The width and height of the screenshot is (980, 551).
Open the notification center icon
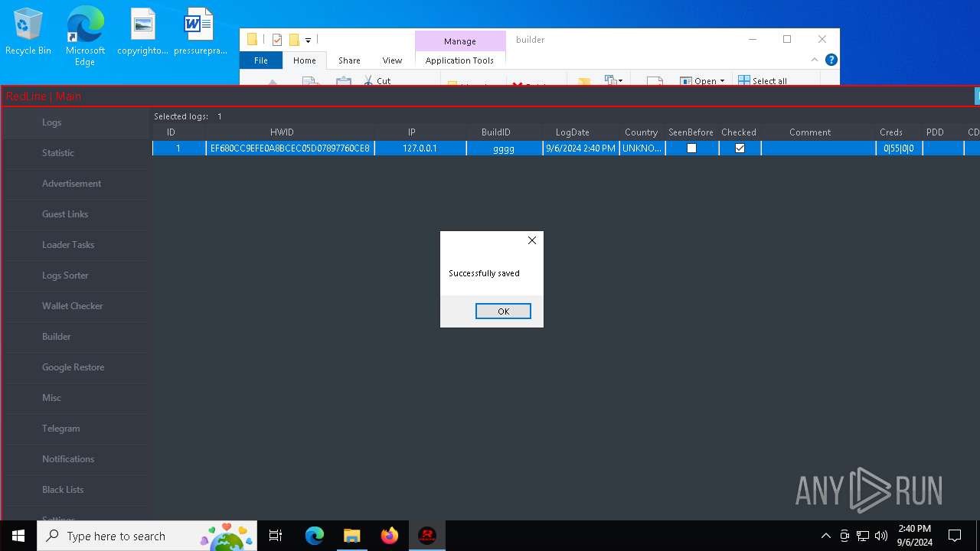(x=955, y=536)
